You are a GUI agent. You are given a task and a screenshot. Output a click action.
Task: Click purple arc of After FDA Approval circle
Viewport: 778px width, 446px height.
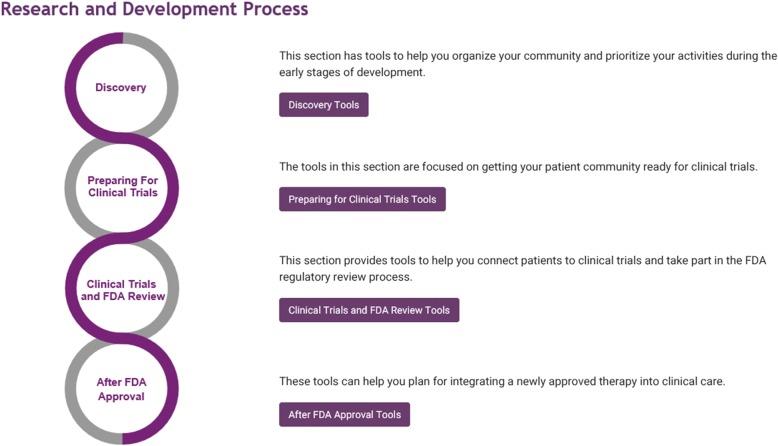173,390
